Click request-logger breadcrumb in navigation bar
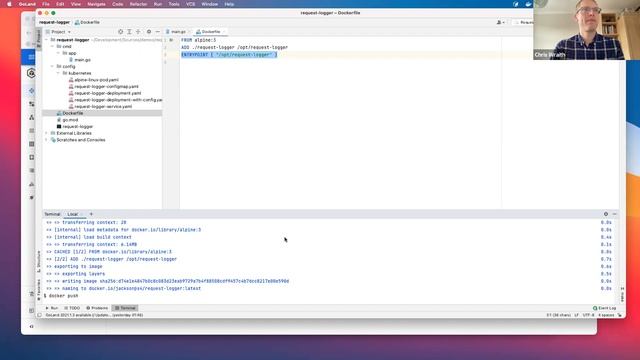The height and width of the screenshot is (360, 640). [54, 22]
